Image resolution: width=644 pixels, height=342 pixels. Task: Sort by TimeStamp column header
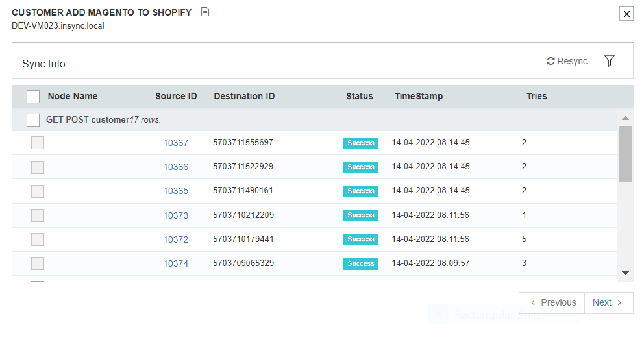(x=419, y=96)
